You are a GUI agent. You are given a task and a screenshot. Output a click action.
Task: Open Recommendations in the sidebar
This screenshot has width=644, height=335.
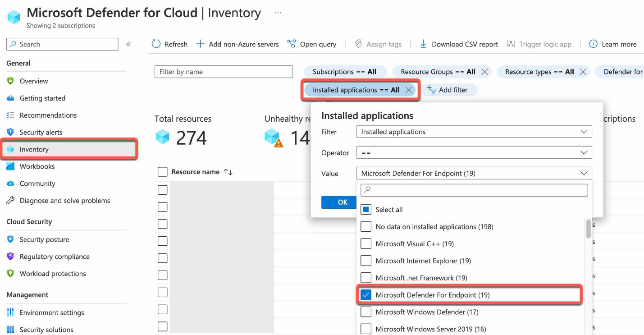pyautogui.click(x=48, y=115)
